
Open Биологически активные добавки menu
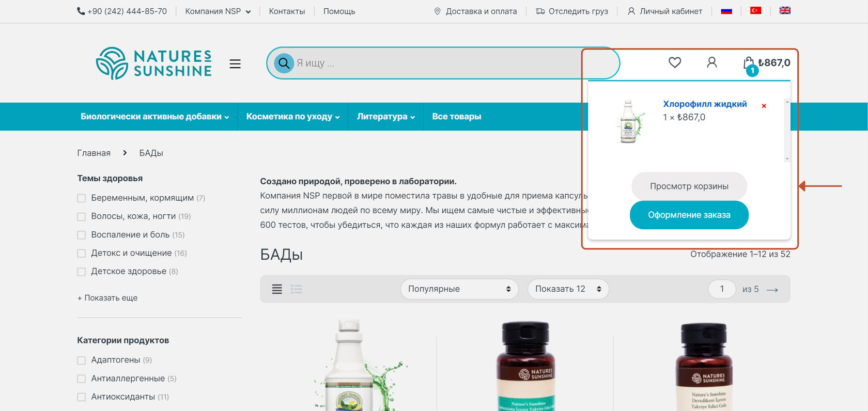point(154,117)
